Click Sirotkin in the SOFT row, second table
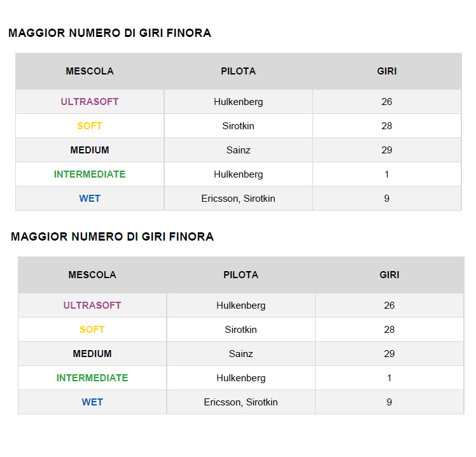The image size is (476, 457). click(241, 330)
